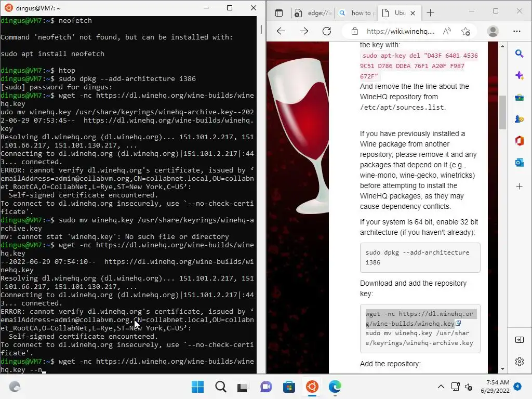This screenshot has height=399, width=532.
Task: Show hidden tray icons chevron
Action: (441, 387)
